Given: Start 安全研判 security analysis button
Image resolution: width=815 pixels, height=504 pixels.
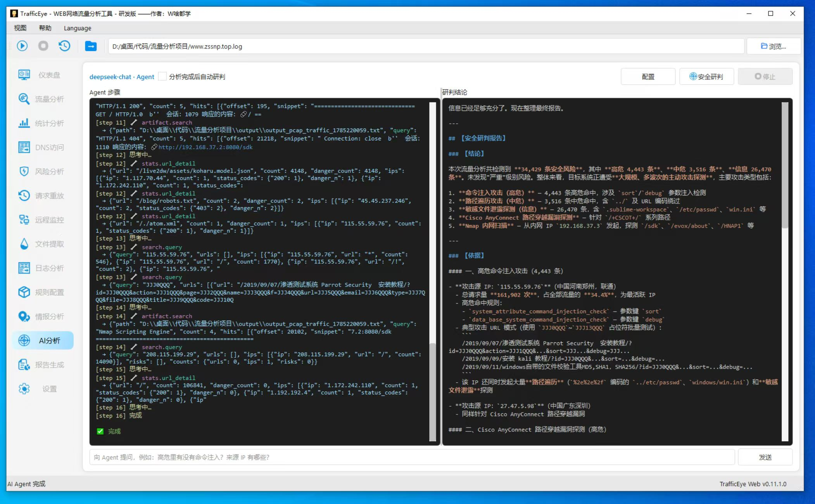Looking at the screenshot, I should (x=706, y=76).
